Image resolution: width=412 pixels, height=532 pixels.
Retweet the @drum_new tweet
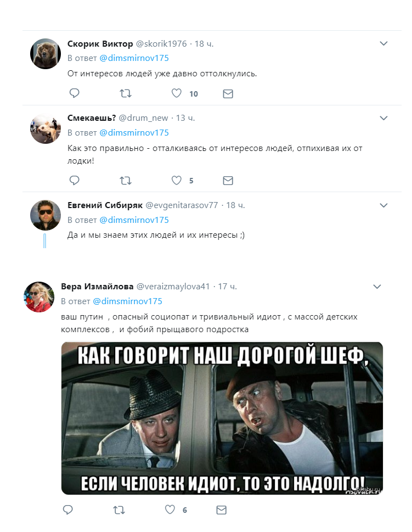pos(126,181)
